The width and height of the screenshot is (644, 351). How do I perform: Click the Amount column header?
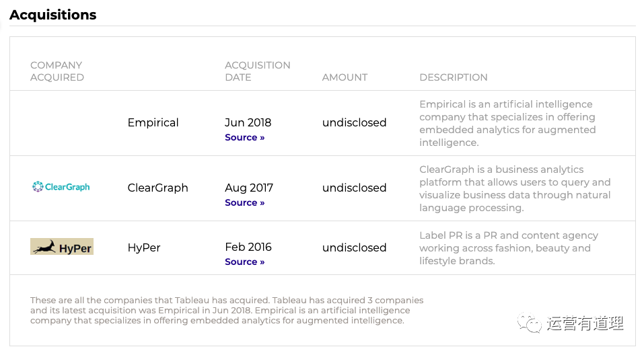(345, 77)
